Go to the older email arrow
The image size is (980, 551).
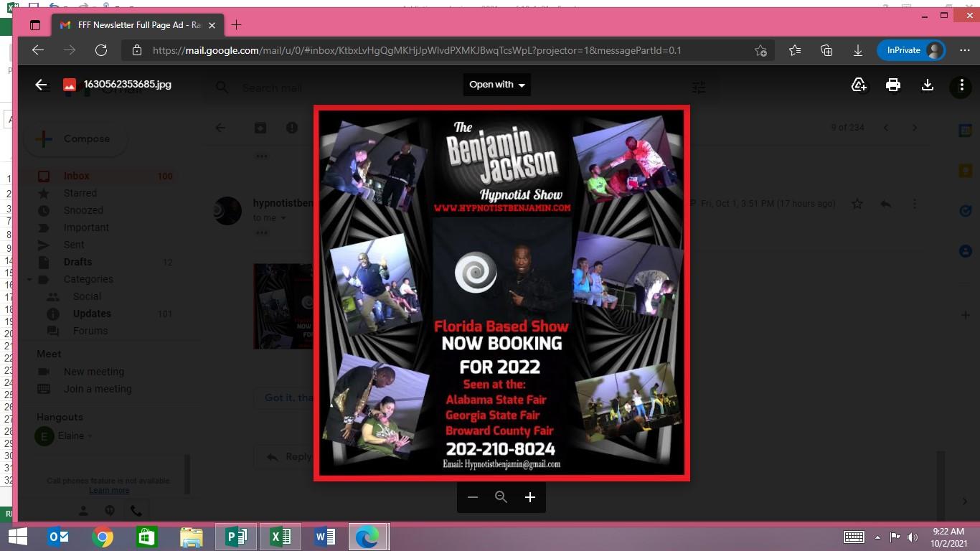click(x=915, y=128)
